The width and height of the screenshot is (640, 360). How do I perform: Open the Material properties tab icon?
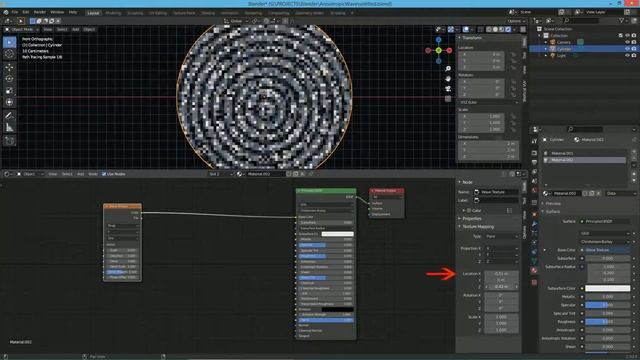[x=534, y=270]
